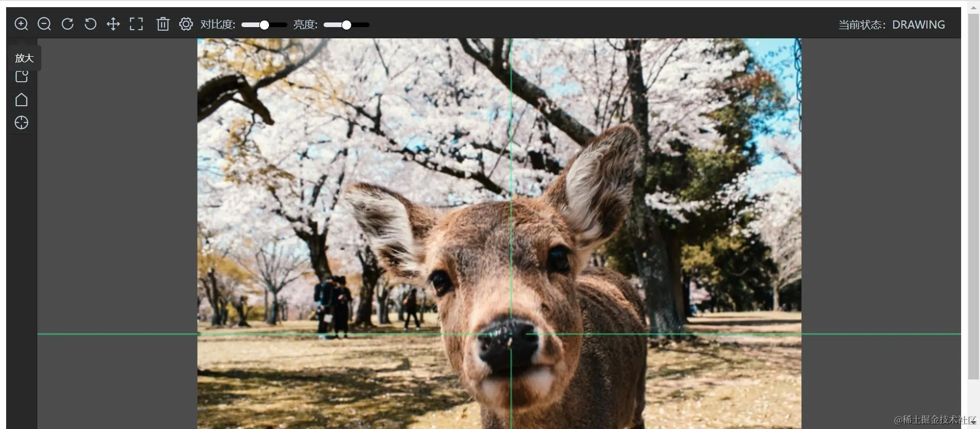
Task: Toggle fullscreen bracket icon
Action: [x=136, y=24]
